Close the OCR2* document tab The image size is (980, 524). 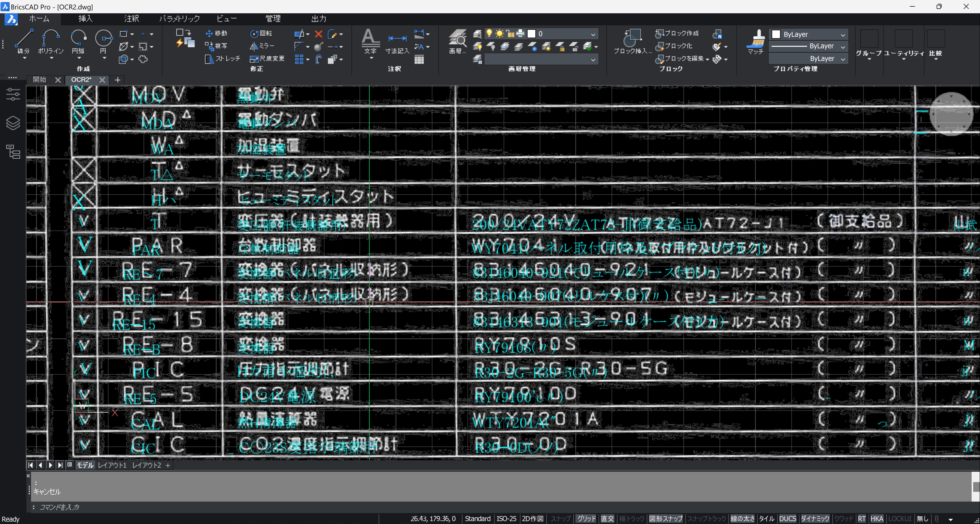pos(102,79)
